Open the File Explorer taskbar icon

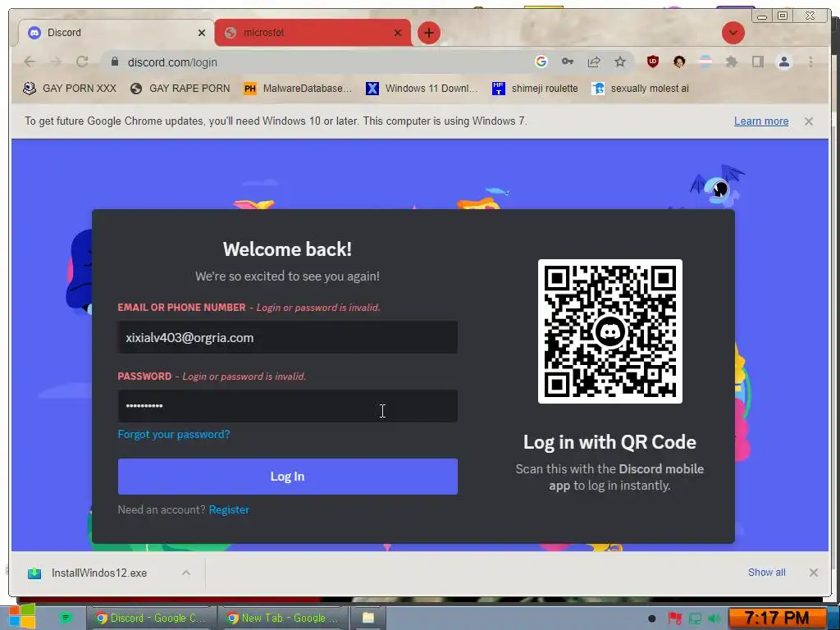[368, 619]
